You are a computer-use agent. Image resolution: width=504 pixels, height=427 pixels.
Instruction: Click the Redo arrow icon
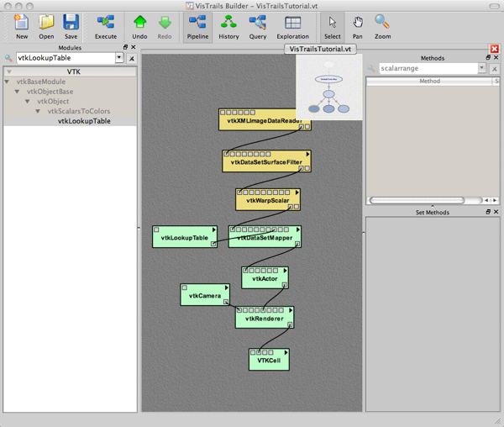coord(165,22)
